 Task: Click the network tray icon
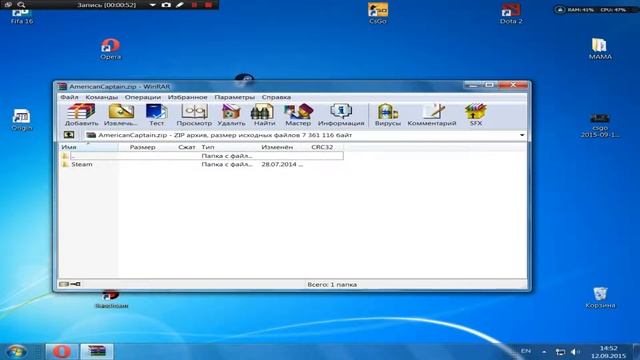point(560,351)
